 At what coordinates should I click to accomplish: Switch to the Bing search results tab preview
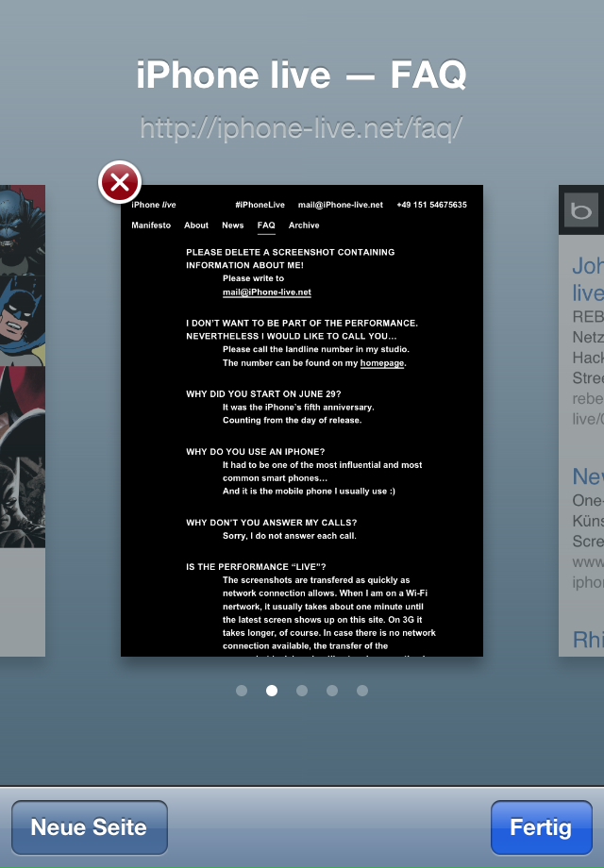coord(581,421)
